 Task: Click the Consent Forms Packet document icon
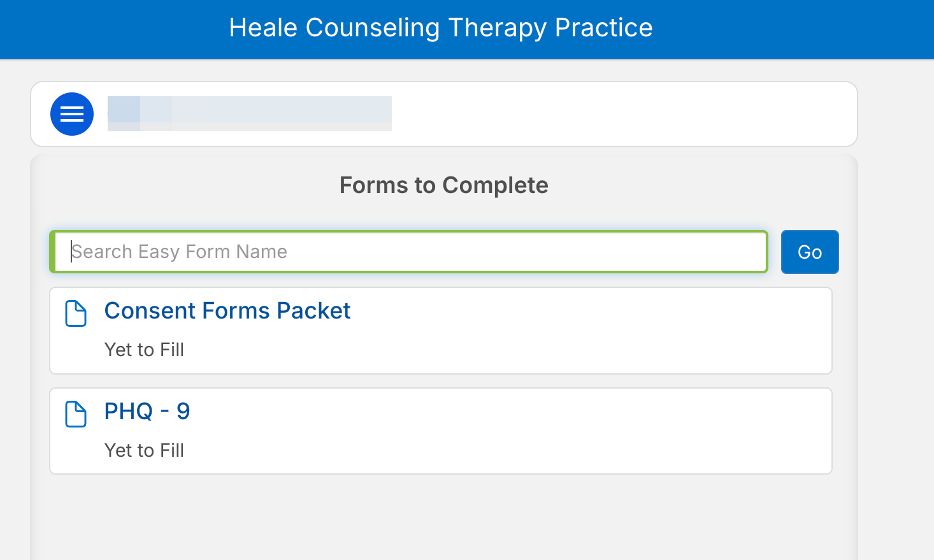click(76, 313)
